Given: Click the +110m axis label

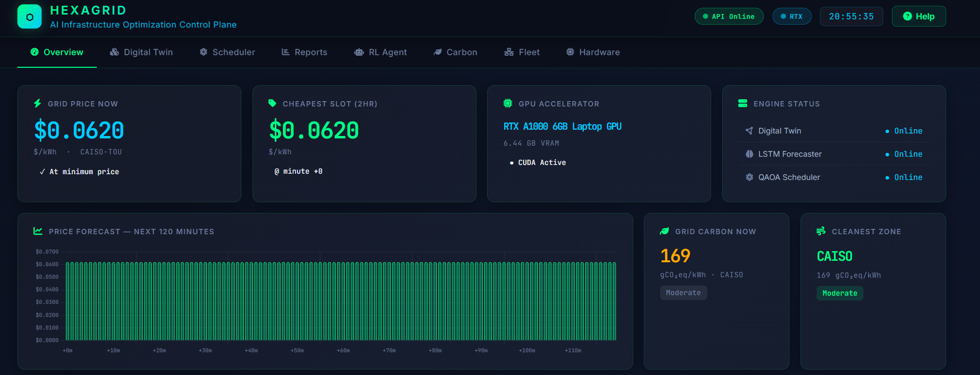Looking at the screenshot, I should click(573, 350).
